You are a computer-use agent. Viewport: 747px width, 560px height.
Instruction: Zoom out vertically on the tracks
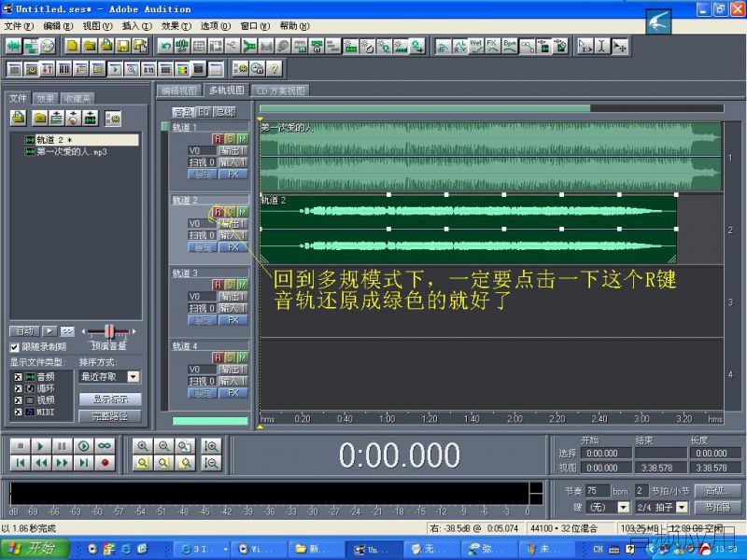tap(211, 463)
